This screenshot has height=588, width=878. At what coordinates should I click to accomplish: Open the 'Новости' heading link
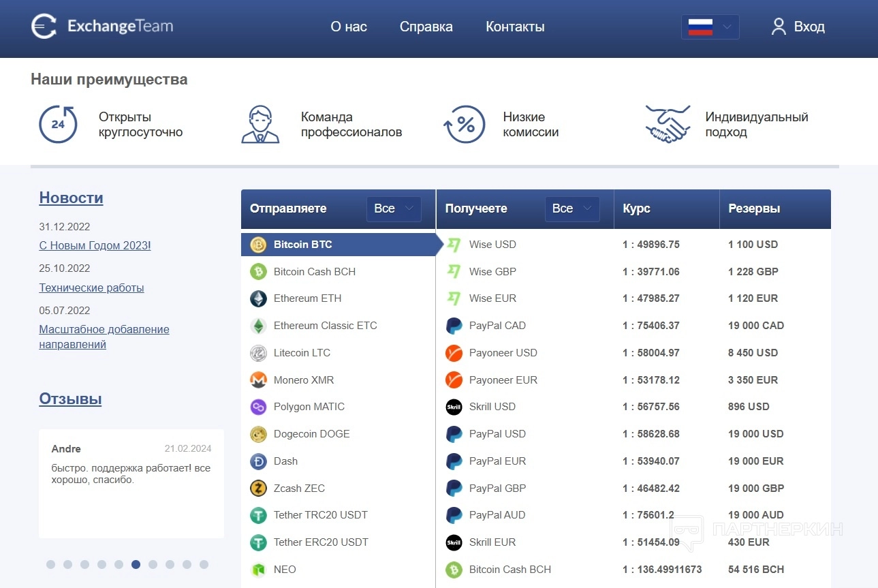71,198
